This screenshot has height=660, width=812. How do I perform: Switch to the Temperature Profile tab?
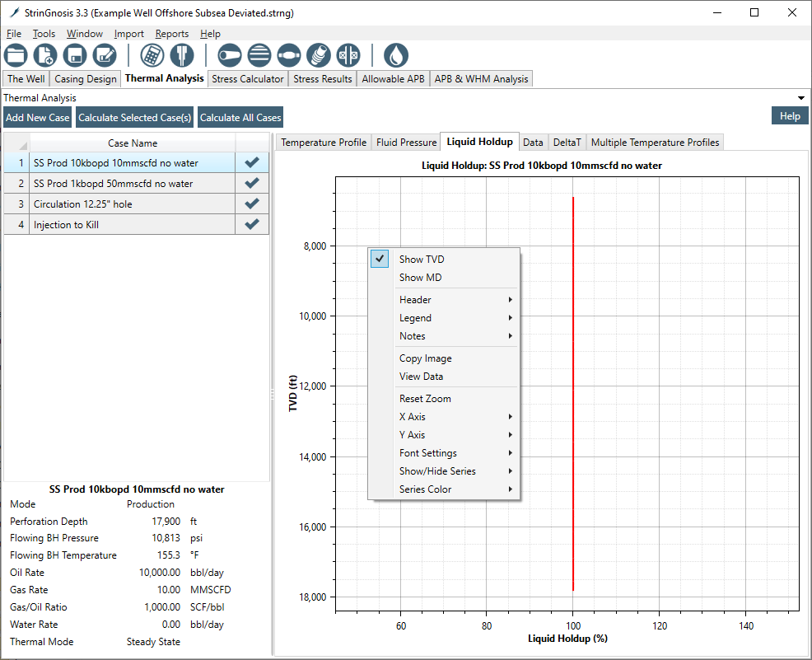[324, 143]
